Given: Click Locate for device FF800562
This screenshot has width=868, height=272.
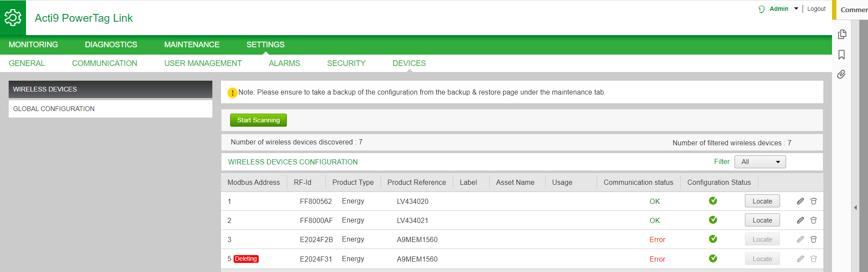Looking at the screenshot, I should (762, 201).
